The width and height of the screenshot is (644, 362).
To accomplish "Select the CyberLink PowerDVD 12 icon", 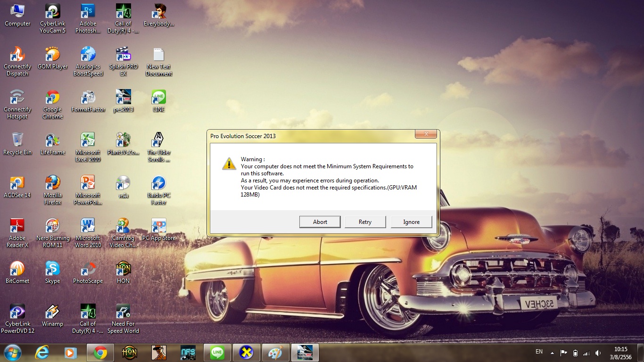I will (x=17, y=319).
